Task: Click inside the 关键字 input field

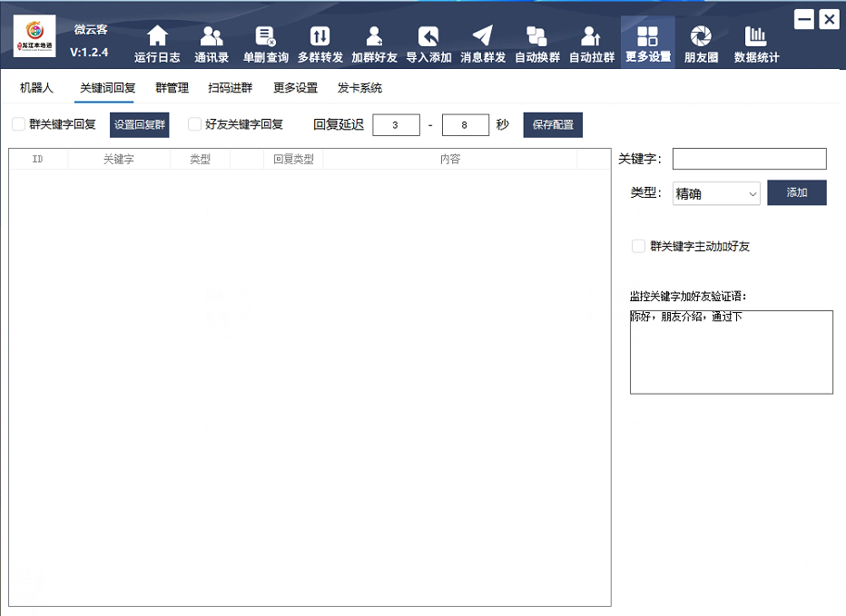Action: pyautogui.click(x=749, y=159)
